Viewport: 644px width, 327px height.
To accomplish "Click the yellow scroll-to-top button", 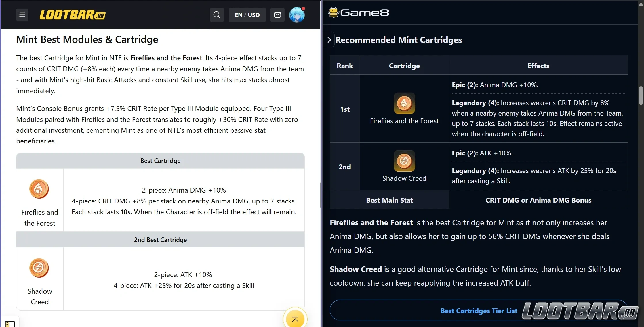I will click(x=295, y=319).
